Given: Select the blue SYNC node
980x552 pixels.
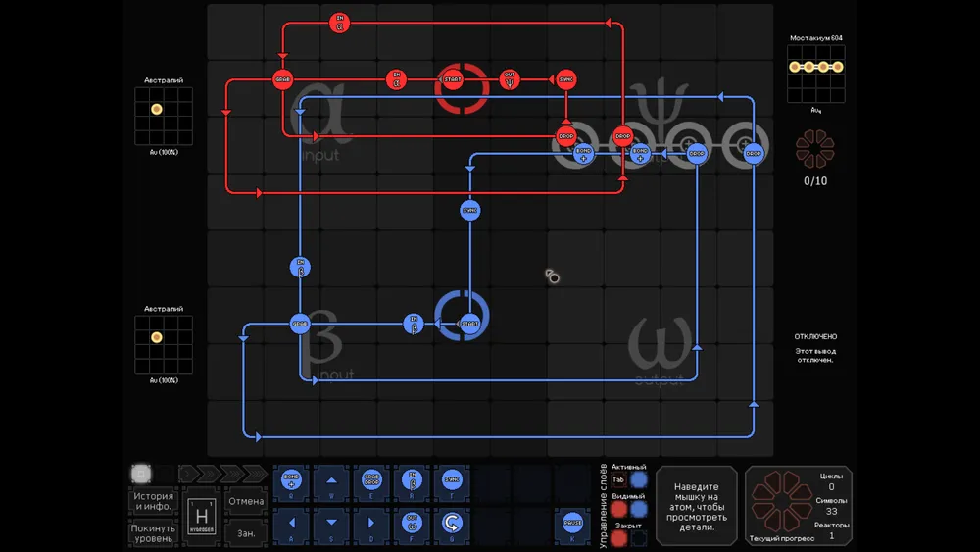Looking at the screenshot, I should tap(470, 211).
